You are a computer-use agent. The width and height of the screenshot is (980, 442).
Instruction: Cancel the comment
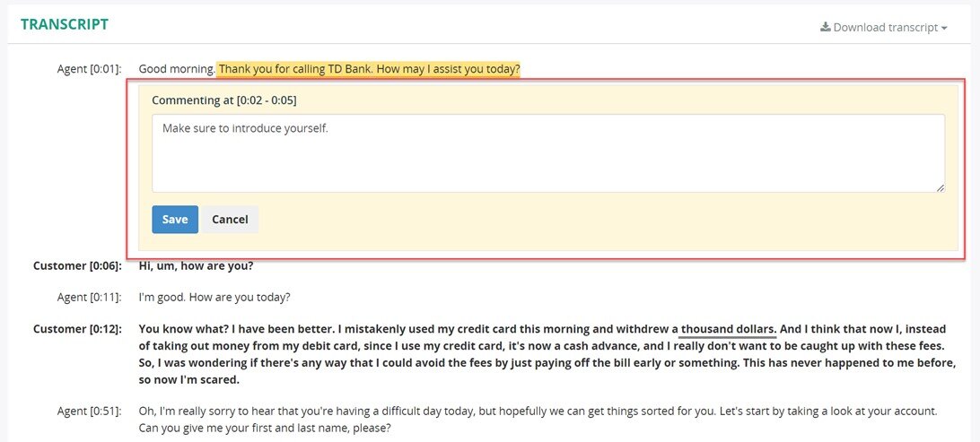230,219
